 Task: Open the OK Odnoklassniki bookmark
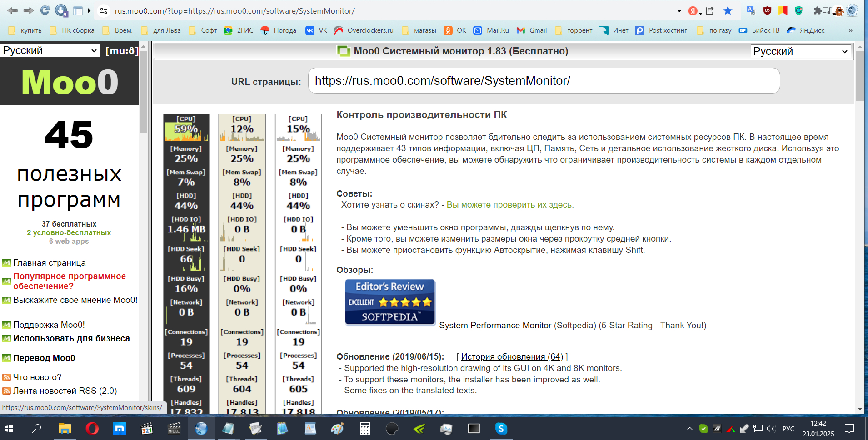(455, 30)
